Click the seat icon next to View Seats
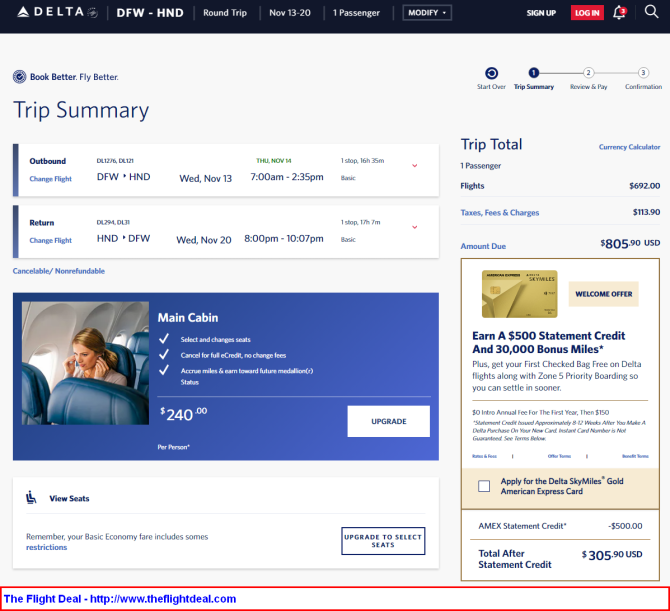 (x=31, y=497)
